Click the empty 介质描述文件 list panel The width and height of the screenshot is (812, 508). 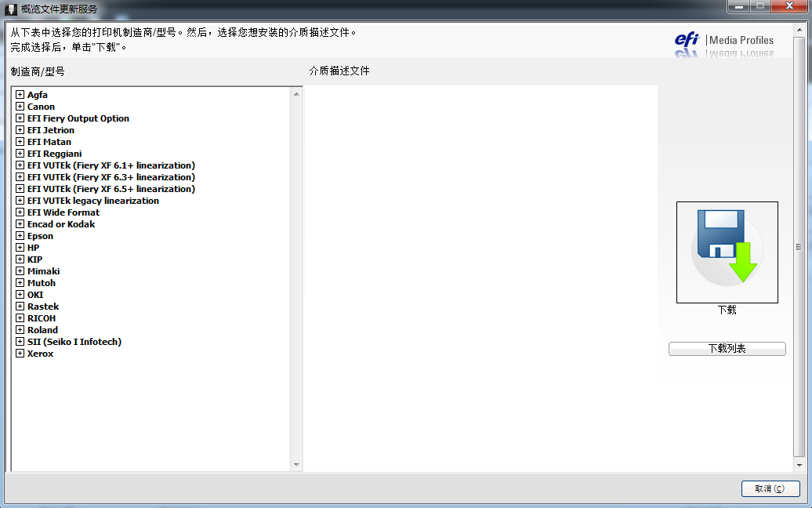[481, 278]
